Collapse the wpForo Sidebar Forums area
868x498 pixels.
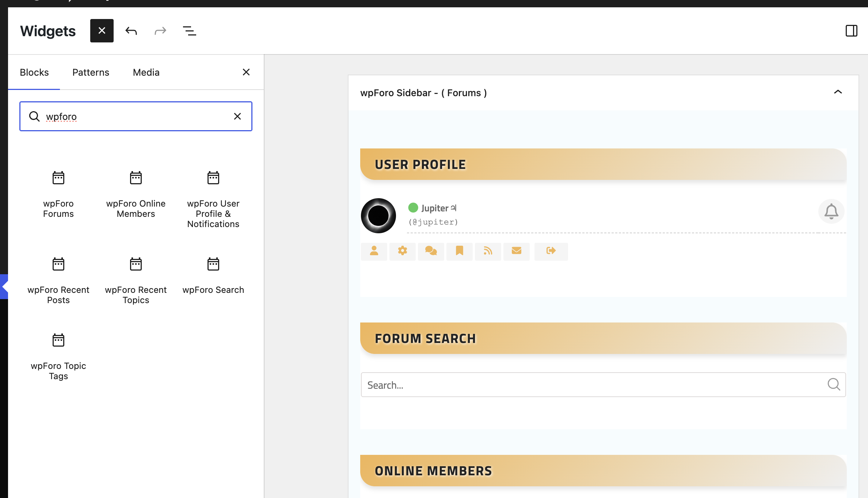(x=838, y=92)
